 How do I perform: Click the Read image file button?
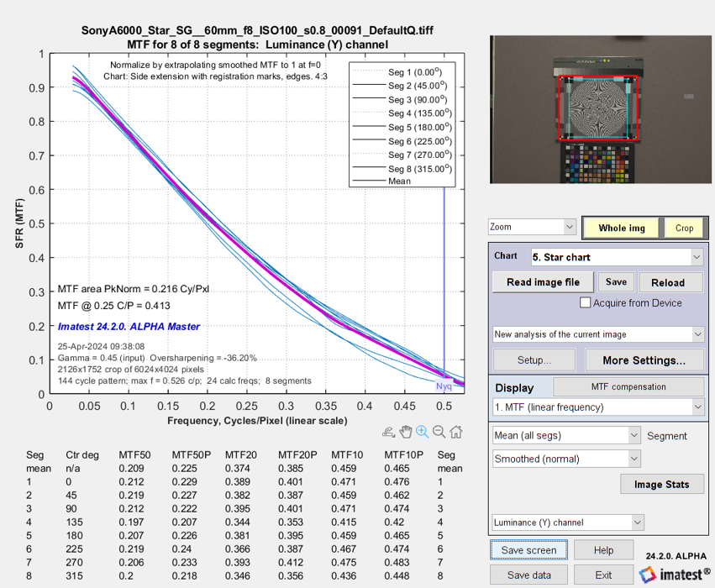point(543,282)
